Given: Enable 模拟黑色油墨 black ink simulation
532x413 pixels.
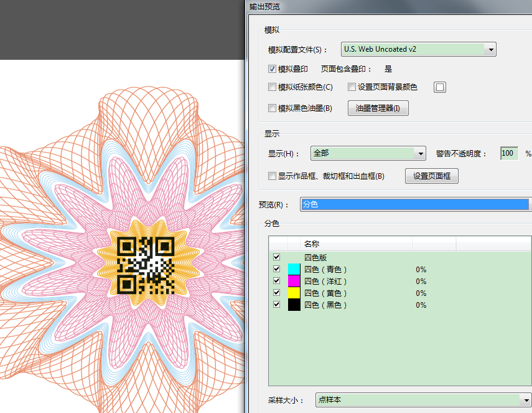Looking at the screenshot, I should tap(272, 108).
